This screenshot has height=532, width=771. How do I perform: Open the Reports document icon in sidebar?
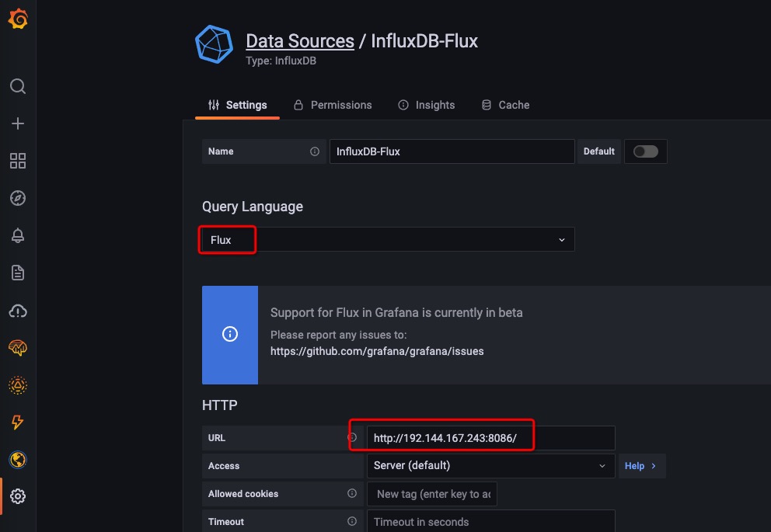pyautogui.click(x=18, y=273)
